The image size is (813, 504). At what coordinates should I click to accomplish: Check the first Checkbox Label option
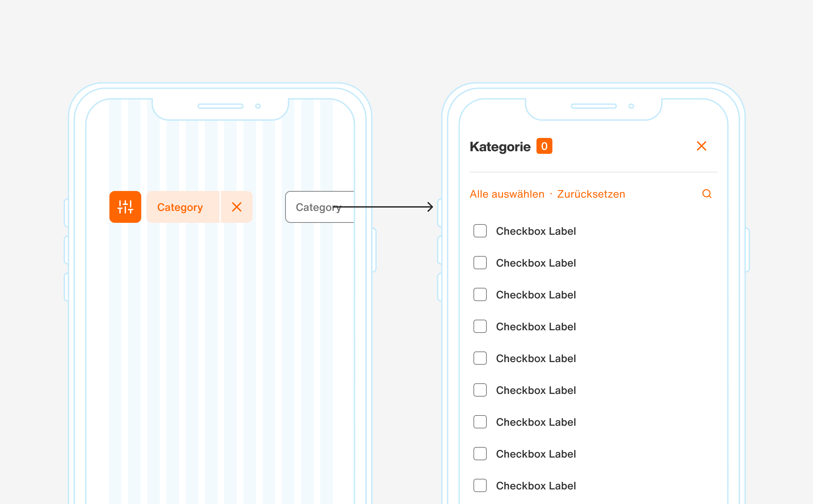point(480,231)
